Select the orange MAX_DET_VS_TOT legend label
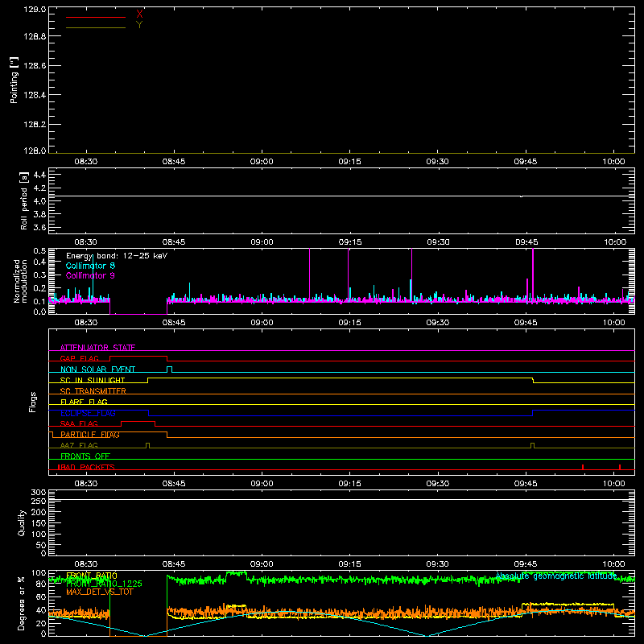The image size is (644, 644). (x=99, y=592)
